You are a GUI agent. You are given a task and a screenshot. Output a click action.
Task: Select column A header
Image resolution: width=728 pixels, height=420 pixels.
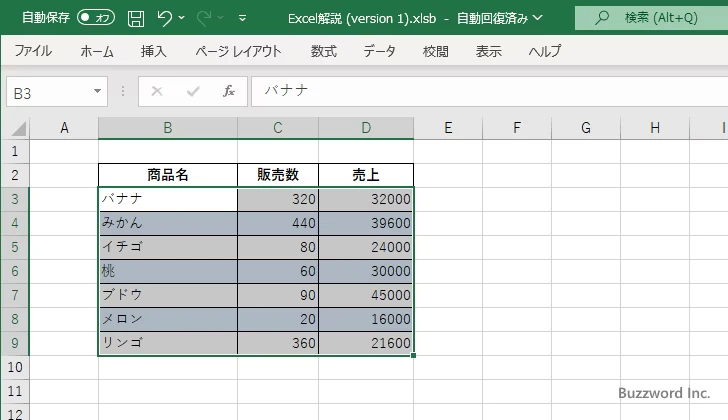64,128
